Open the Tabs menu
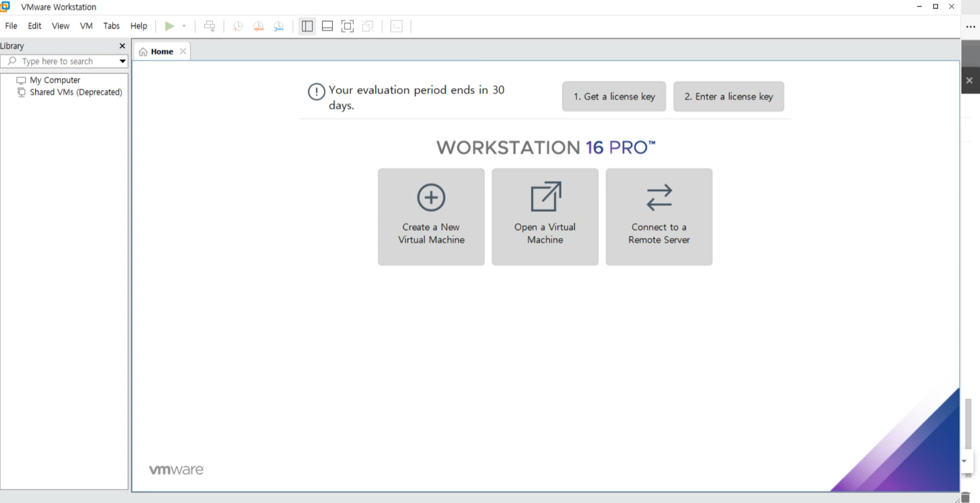Viewport: 980px width, 503px height. pyautogui.click(x=111, y=26)
